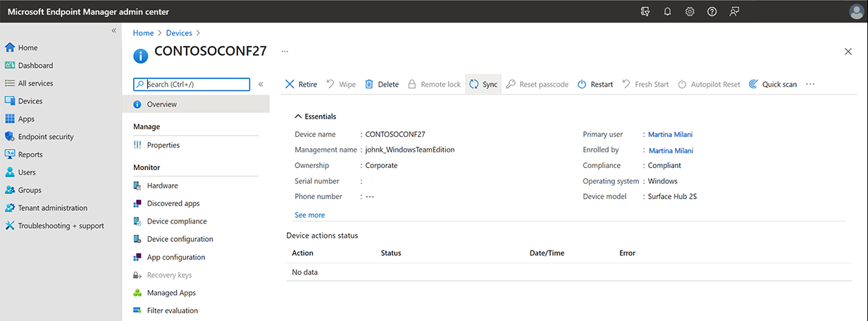Click the Date/Time column header
The image size is (868, 321).
tap(547, 253)
